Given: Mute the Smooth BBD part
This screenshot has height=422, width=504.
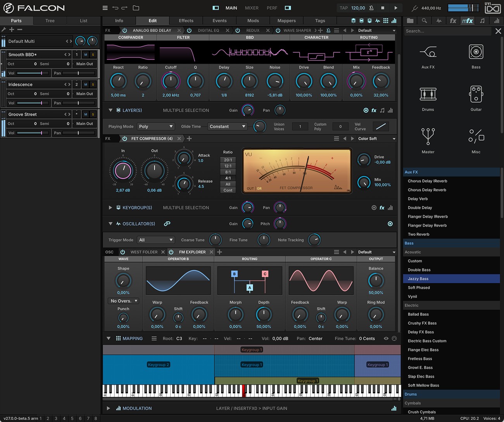Looking at the screenshot, I should (x=86, y=55).
